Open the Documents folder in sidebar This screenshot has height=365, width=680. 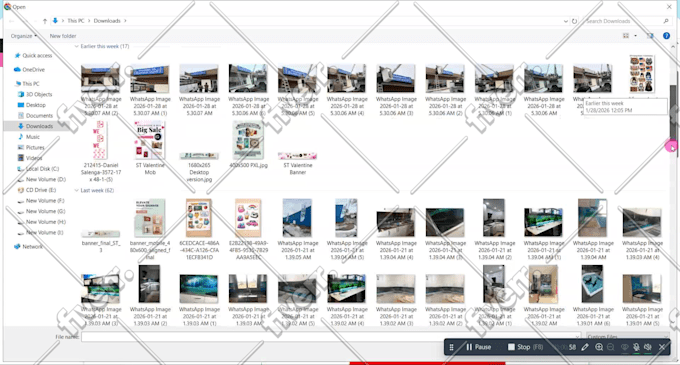point(35,116)
